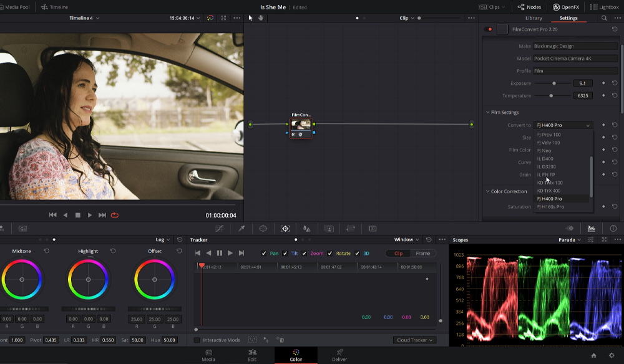
Task: Adjust the Exposure slider handle
Action: [554, 83]
